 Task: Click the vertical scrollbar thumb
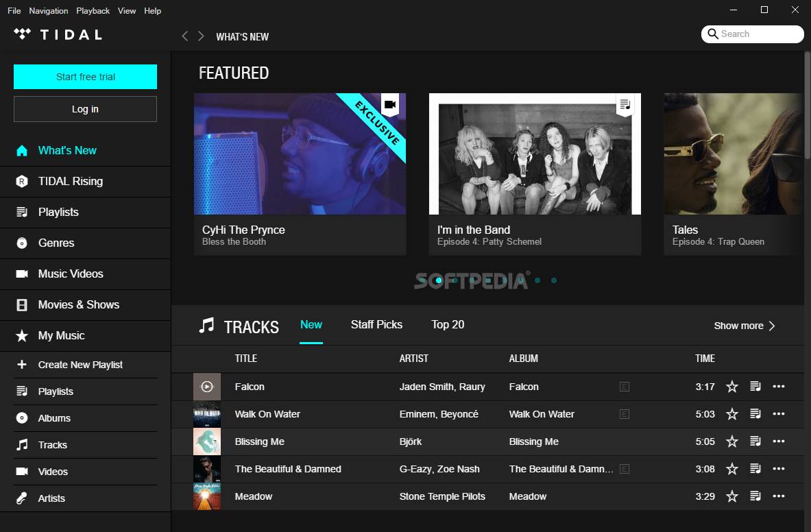tap(808, 105)
